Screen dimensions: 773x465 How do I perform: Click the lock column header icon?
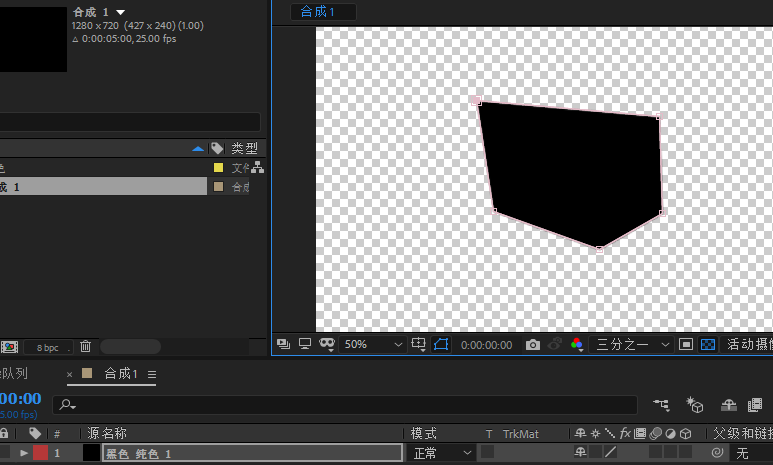(4, 433)
